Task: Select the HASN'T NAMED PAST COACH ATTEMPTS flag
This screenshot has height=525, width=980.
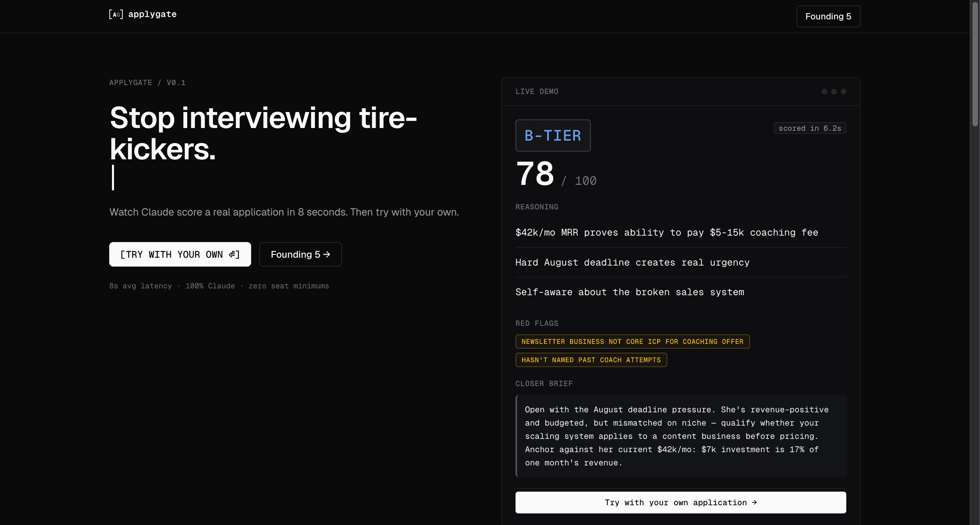Action: pos(591,360)
